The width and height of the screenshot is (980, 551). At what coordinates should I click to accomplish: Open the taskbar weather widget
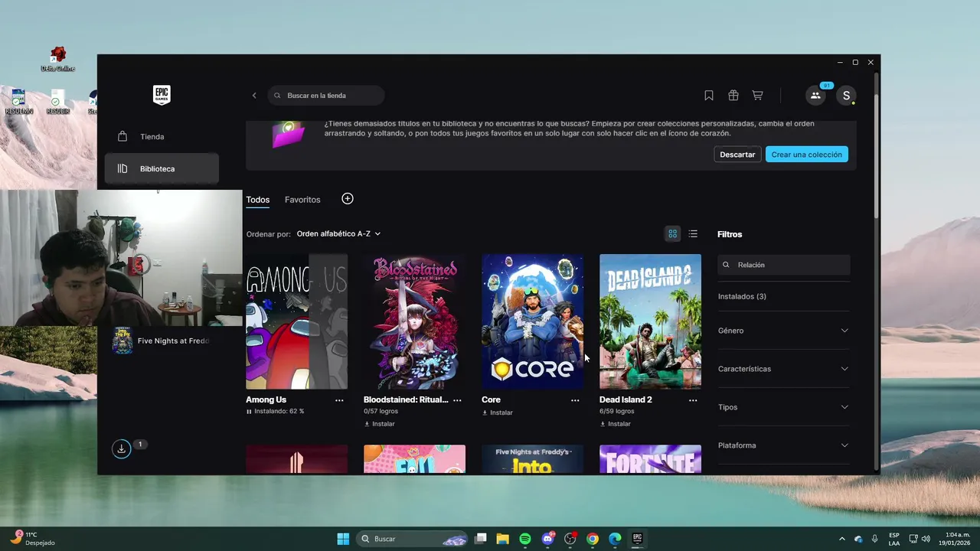pyautogui.click(x=33, y=539)
